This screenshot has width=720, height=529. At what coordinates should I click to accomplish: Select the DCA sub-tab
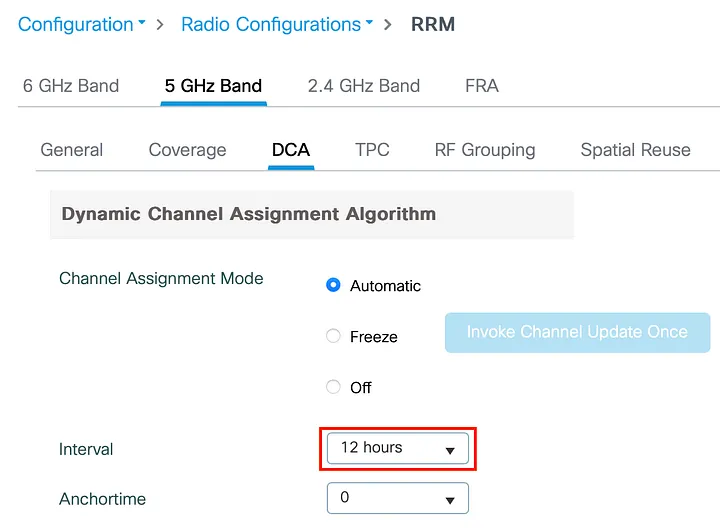[x=291, y=150]
